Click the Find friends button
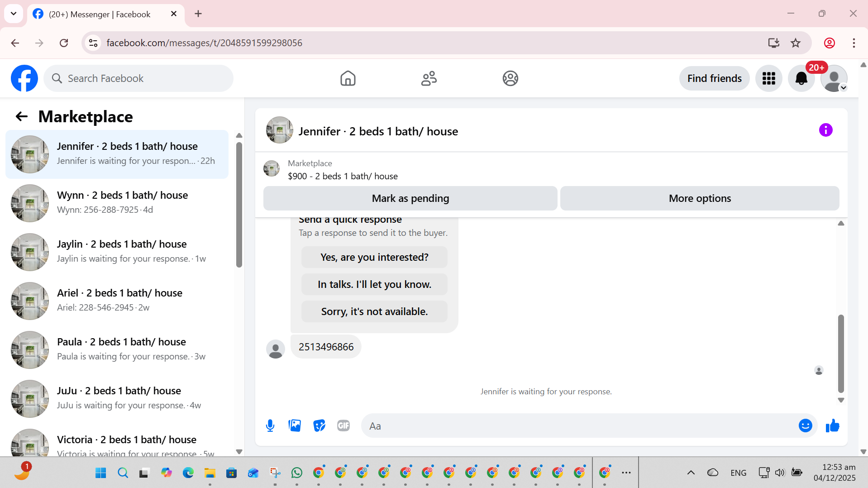The width and height of the screenshot is (868, 488). tap(714, 78)
